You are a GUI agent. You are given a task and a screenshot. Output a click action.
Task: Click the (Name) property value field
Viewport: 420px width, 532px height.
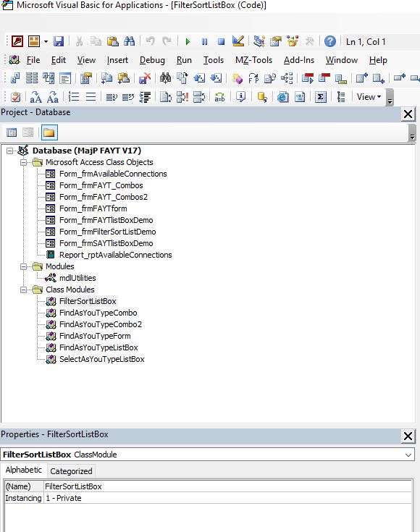228,486
